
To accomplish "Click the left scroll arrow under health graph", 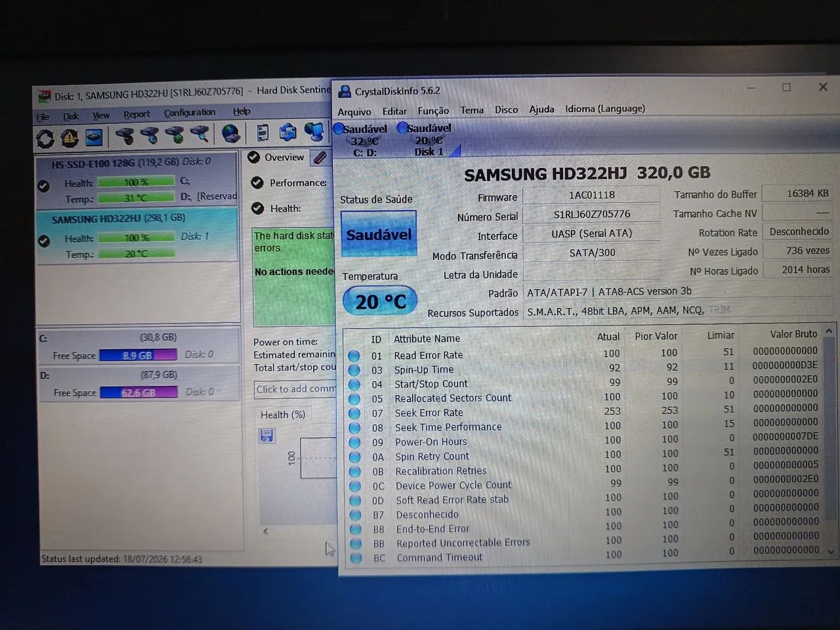I will tap(265, 531).
